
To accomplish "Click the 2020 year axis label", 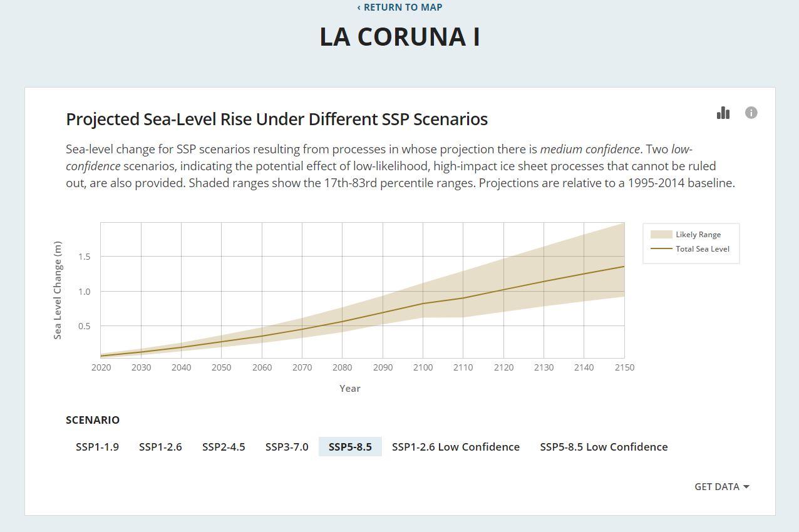I will 101,367.
